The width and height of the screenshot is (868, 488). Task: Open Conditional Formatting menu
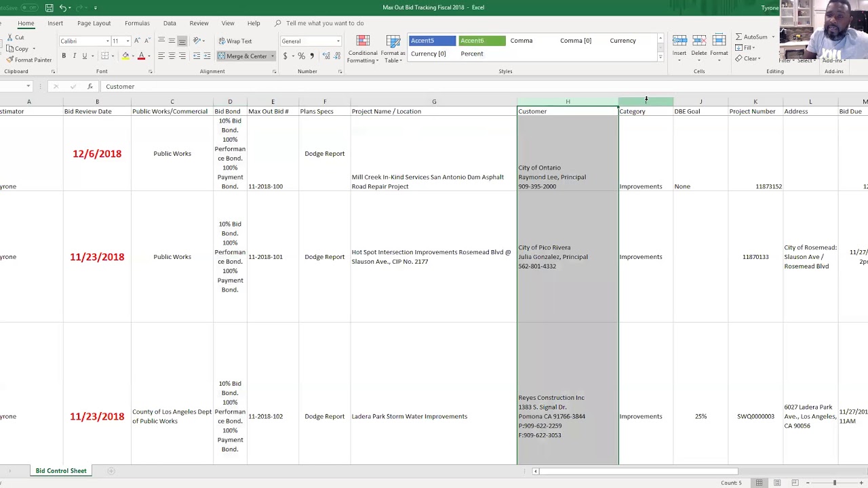[x=363, y=49]
